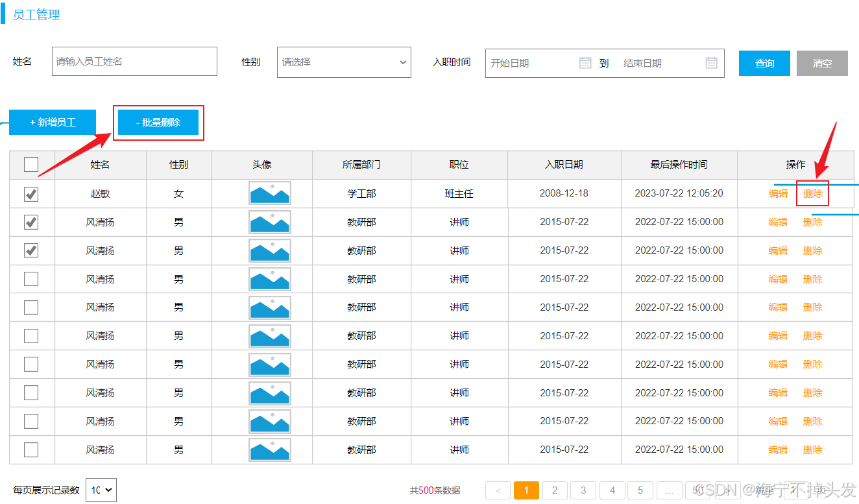Click the 共500条数据 total count text
Screen dimensions: 859x504
click(435, 490)
